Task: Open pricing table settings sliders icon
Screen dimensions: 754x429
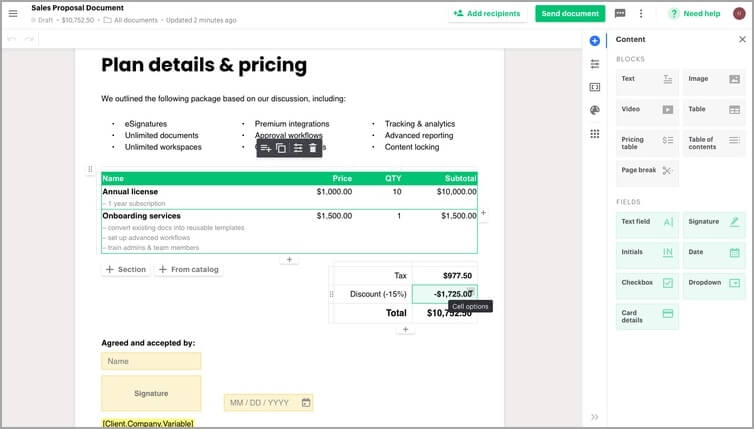Action: (x=297, y=148)
